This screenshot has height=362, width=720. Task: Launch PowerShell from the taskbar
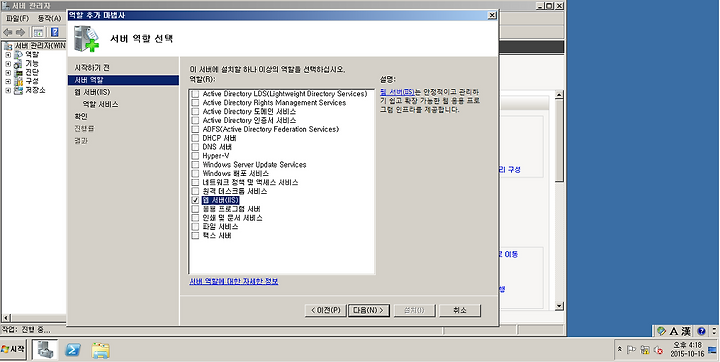tap(73, 351)
